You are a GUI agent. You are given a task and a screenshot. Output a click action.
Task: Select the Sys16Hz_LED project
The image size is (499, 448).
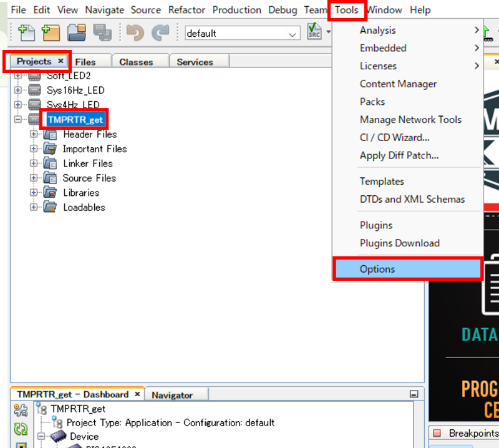point(75,90)
